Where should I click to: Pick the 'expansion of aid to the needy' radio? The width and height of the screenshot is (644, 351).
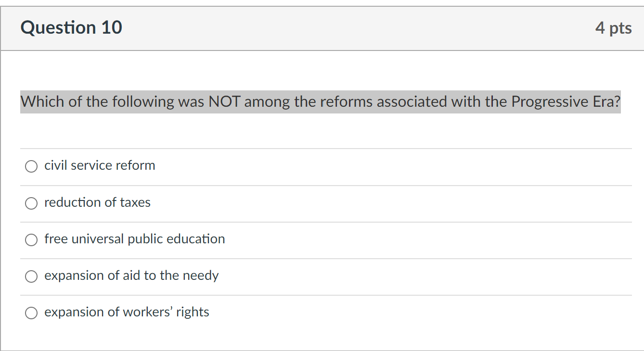click(31, 276)
